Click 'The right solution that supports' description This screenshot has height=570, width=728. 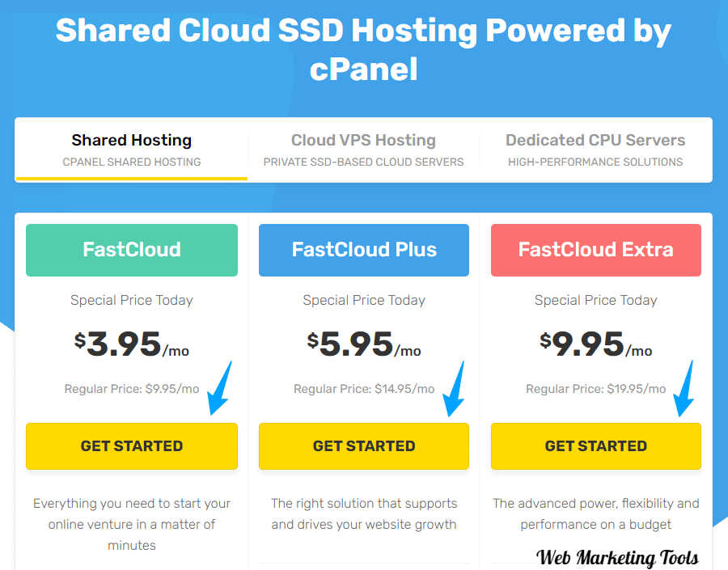(364, 514)
